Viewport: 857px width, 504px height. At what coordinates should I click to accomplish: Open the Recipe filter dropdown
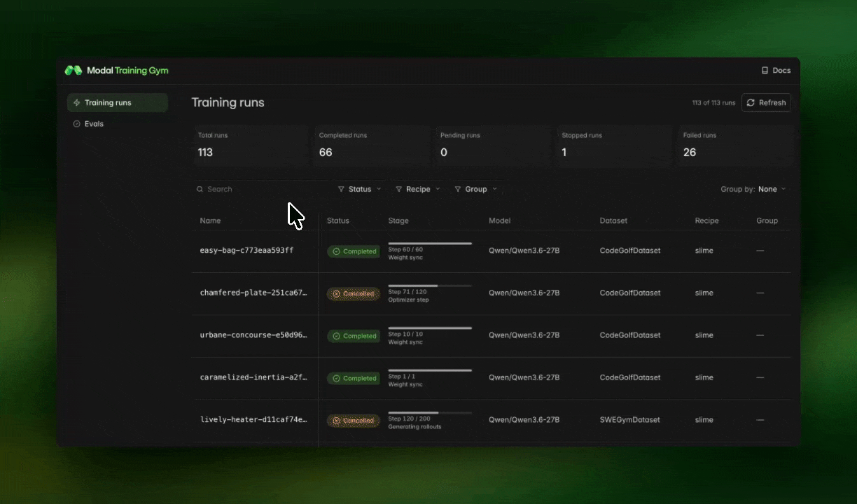[417, 189]
